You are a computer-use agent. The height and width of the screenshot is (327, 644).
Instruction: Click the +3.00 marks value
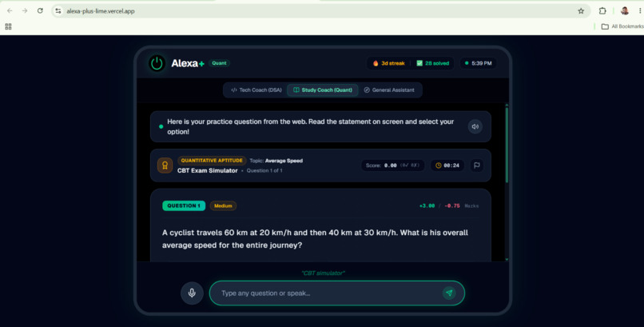pos(427,205)
